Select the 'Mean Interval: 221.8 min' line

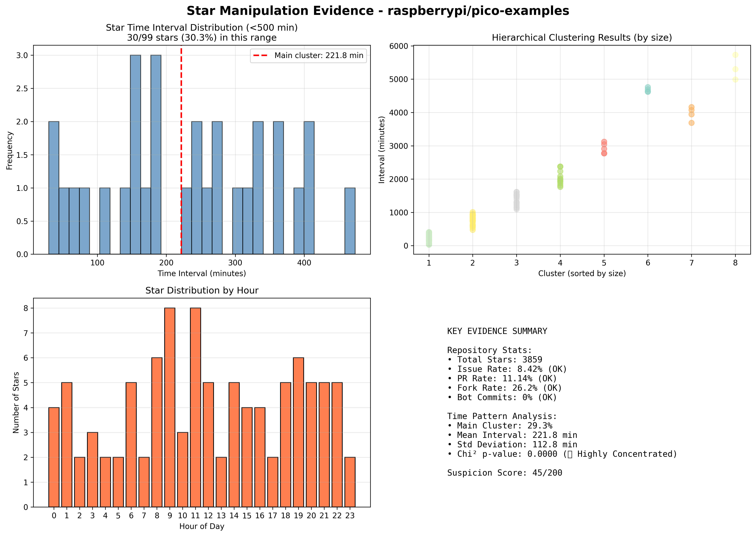(x=512, y=435)
